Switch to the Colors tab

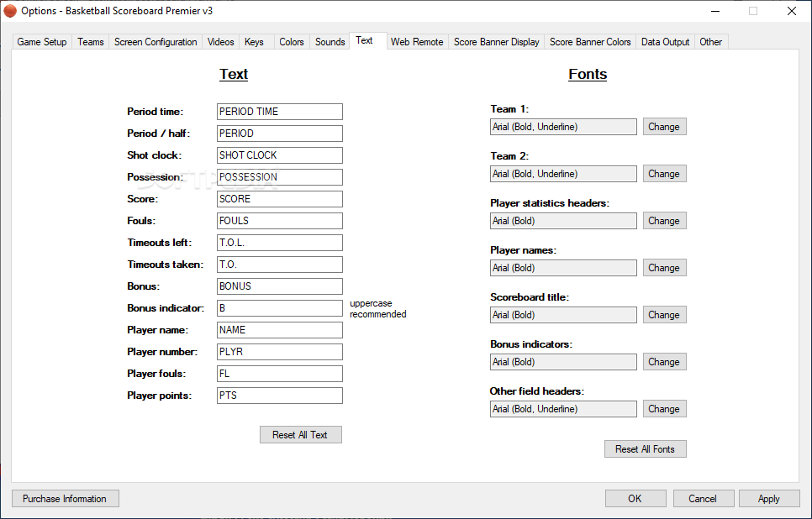click(x=292, y=42)
